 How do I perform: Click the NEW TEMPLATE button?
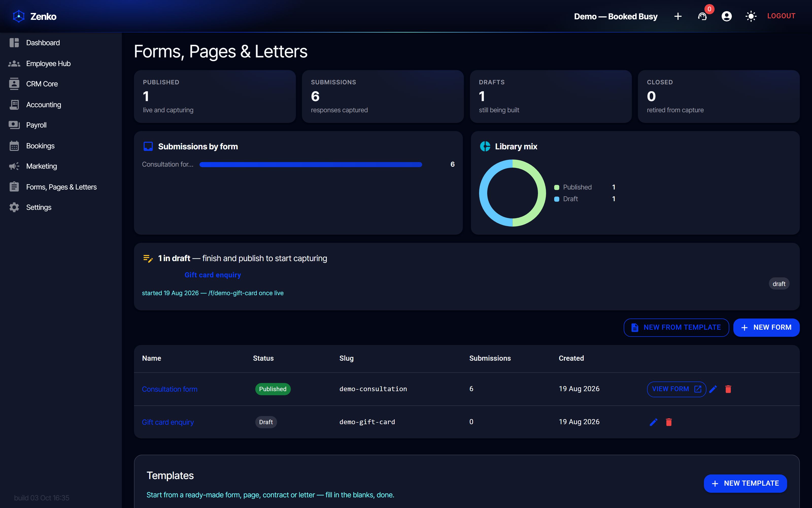pyautogui.click(x=745, y=483)
